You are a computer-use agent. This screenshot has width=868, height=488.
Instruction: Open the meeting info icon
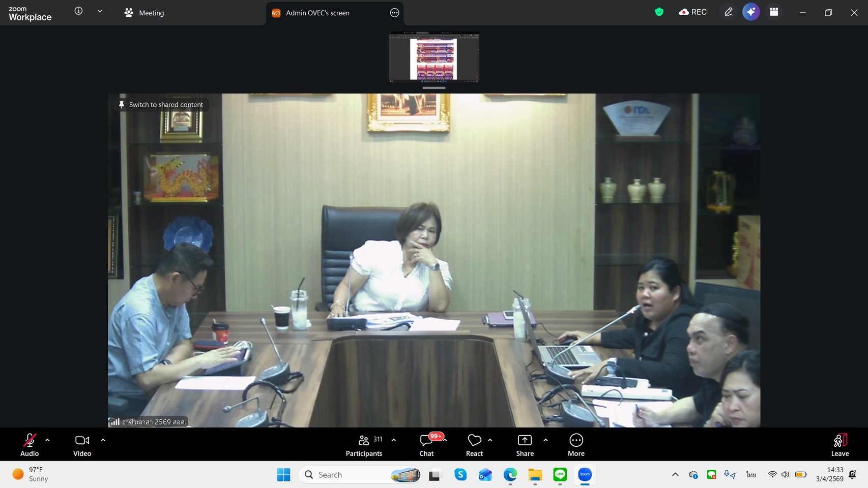[x=78, y=11]
